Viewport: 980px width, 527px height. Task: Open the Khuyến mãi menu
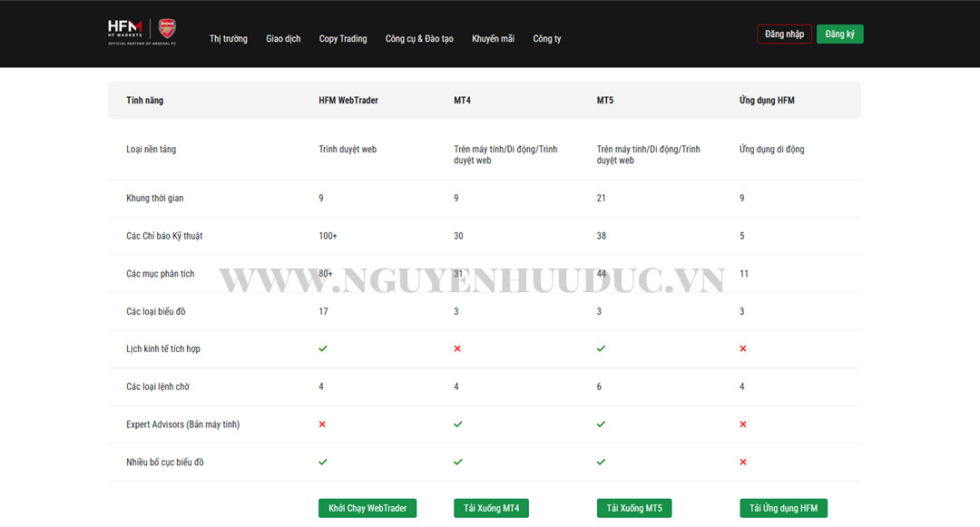click(493, 39)
